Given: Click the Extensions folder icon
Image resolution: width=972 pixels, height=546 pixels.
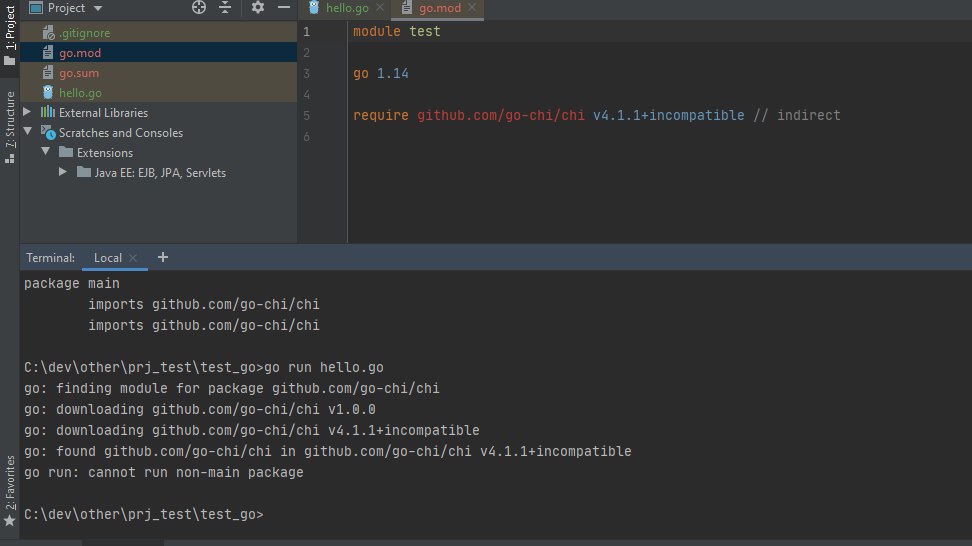Looking at the screenshot, I should coord(66,152).
